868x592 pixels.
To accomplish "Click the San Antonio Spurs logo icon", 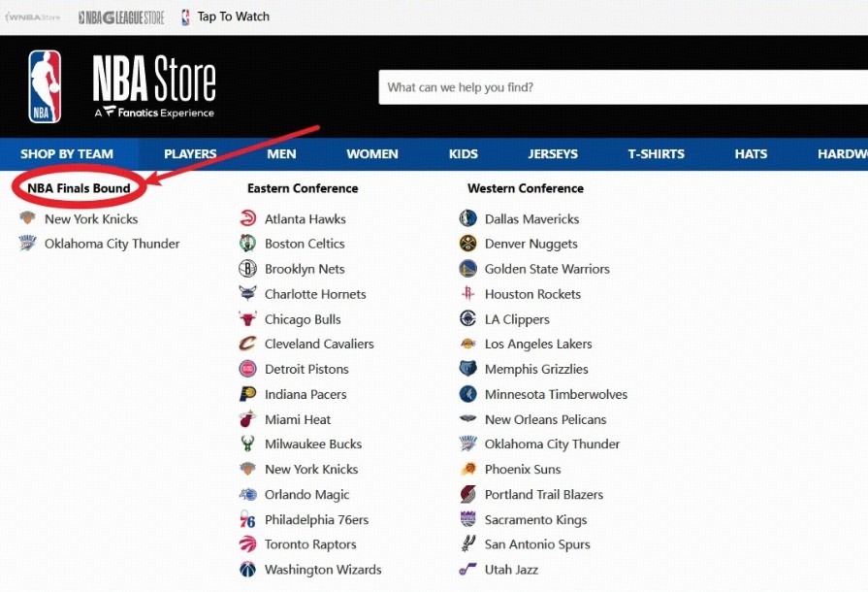I will point(467,543).
